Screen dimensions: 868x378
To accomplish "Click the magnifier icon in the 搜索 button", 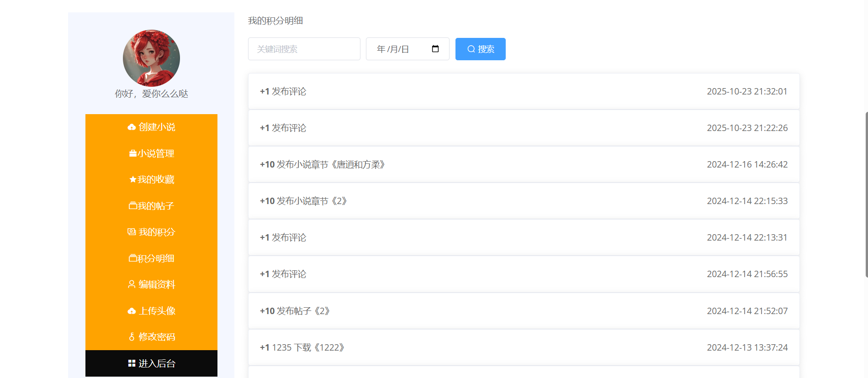I will click(x=471, y=49).
